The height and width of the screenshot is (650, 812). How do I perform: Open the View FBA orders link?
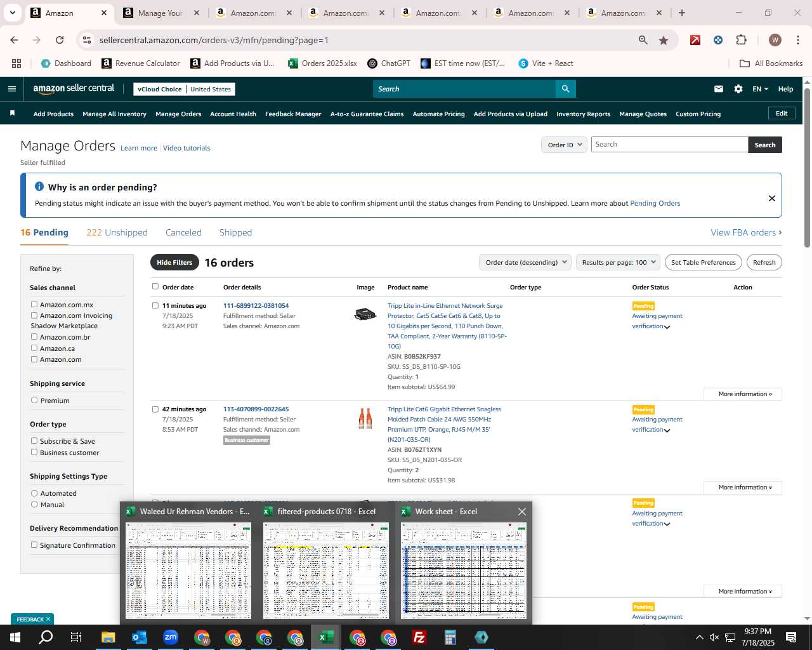pos(746,232)
